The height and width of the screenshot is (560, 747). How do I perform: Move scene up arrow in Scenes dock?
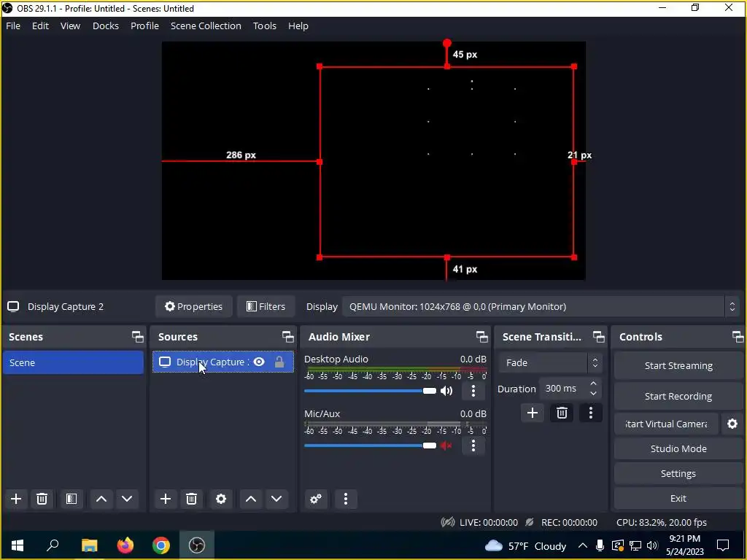(x=101, y=499)
